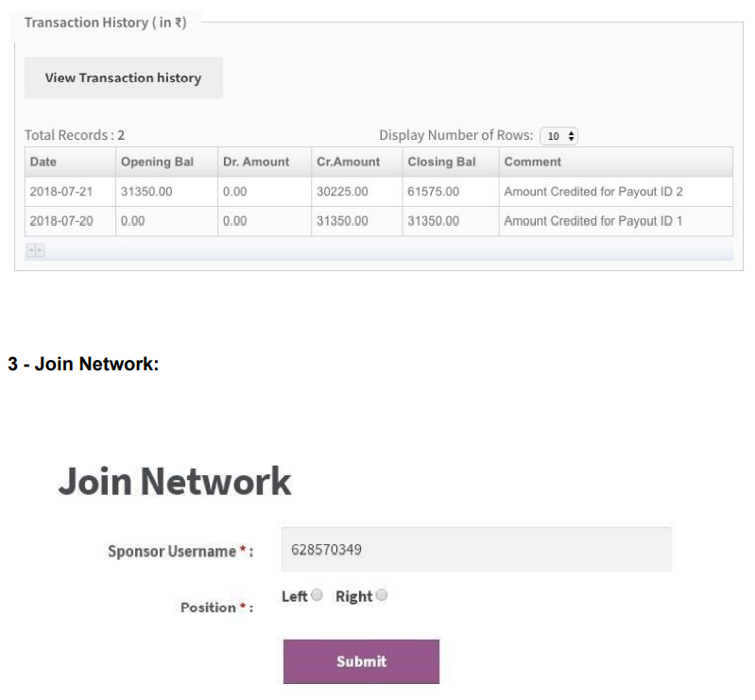
Task: Click the View Transaction history button
Action: click(x=123, y=78)
